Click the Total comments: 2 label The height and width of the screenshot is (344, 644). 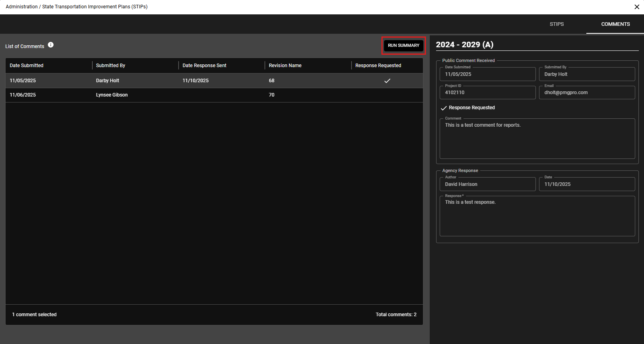396,315
